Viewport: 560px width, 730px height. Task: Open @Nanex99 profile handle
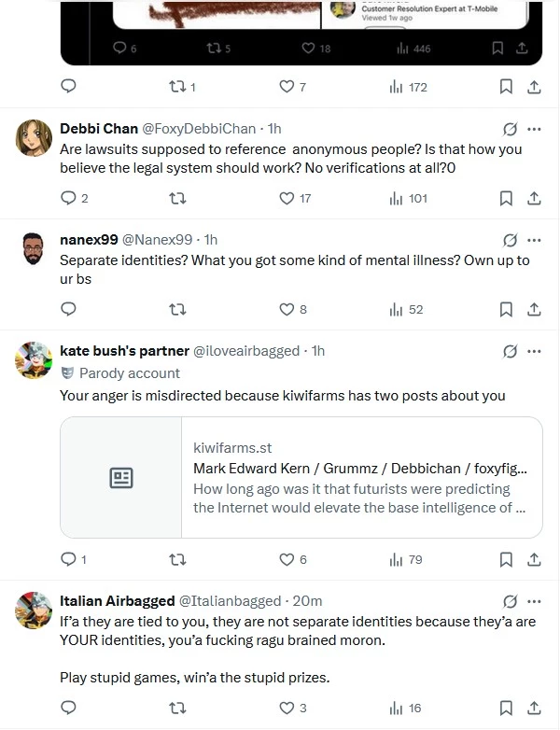[x=158, y=240]
